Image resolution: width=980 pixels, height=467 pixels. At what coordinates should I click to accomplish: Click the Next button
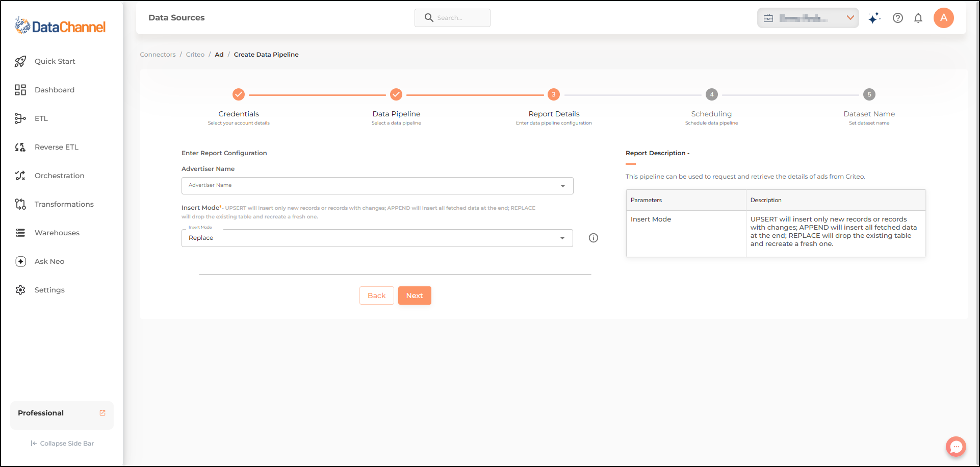pyautogui.click(x=415, y=296)
